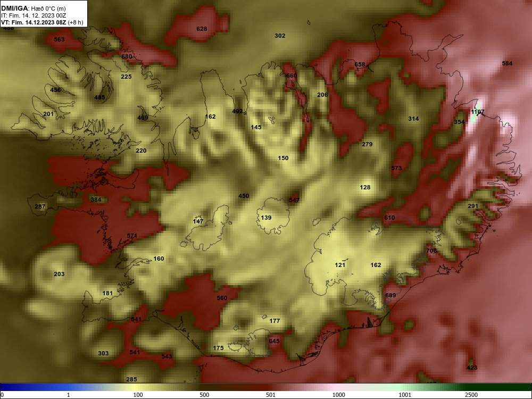Click the value 450 on the map

[x=244, y=196]
